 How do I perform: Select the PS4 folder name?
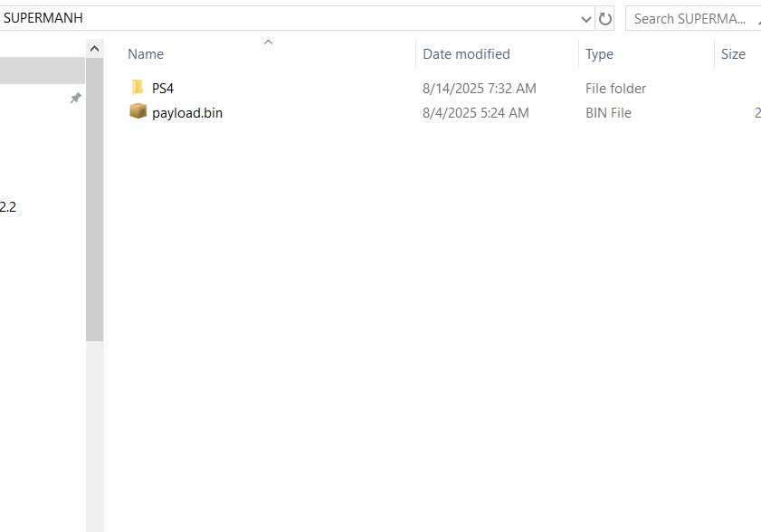(x=163, y=89)
